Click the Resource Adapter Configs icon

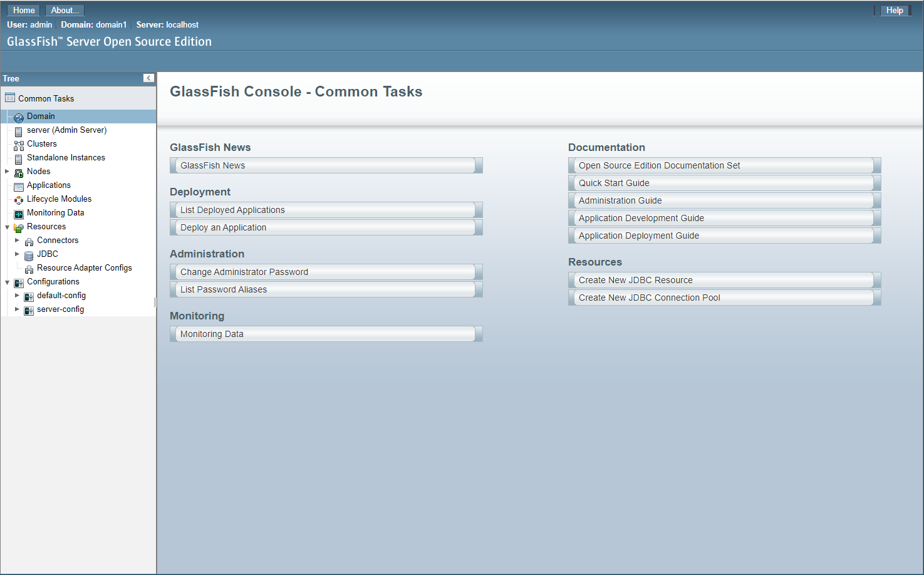tap(29, 269)
